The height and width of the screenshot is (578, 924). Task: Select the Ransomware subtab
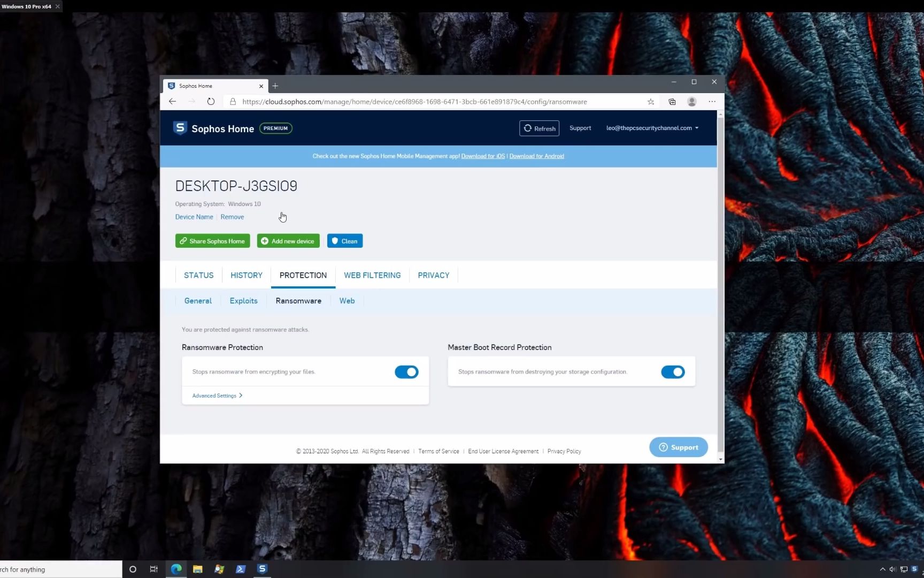(x=298, y=301)
